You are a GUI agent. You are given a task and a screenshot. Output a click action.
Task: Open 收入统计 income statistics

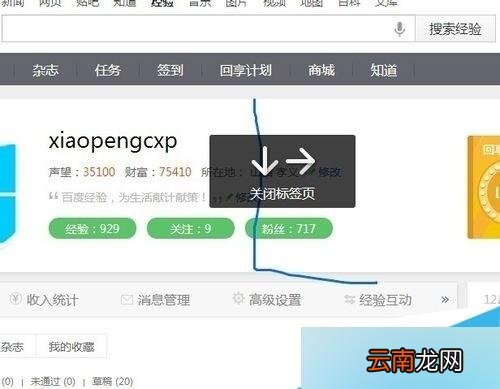tap(53, 300)
